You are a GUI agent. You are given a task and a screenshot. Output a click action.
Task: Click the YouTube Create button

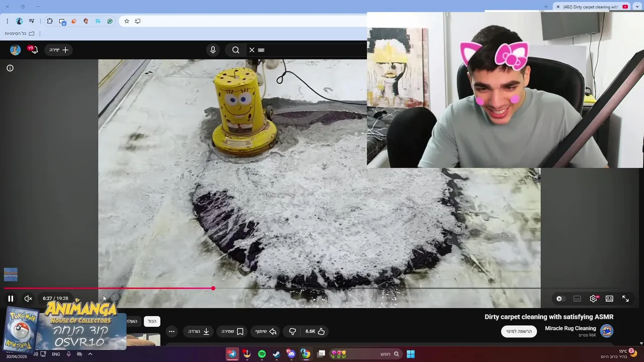point(59,50)
